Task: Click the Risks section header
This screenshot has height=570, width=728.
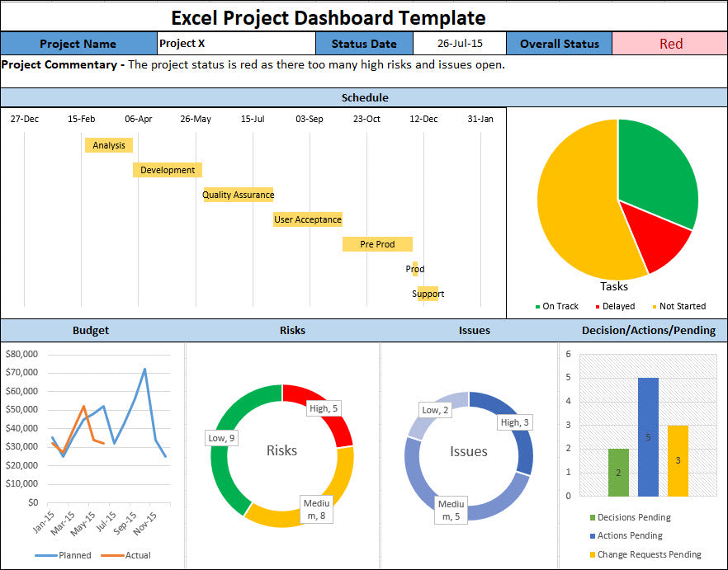Action: pos(292,330)
